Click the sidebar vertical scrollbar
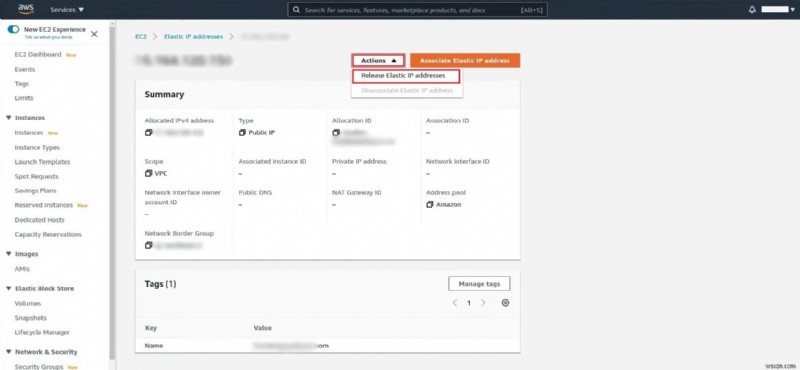The width and height of the screenshot is (800, 370). 112,194
